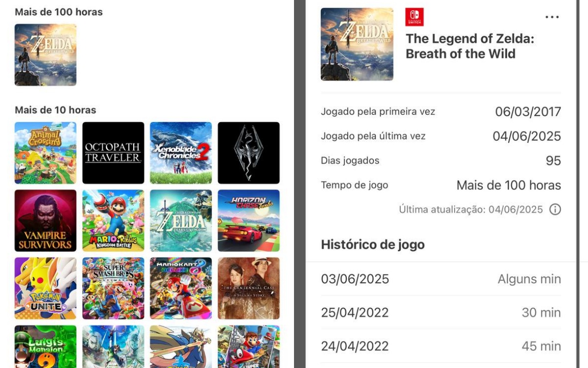This screenshot has width=588, height=368.
Task: Open Mario Kart 8 Deluxe
Action: click(x=181, y=288)
